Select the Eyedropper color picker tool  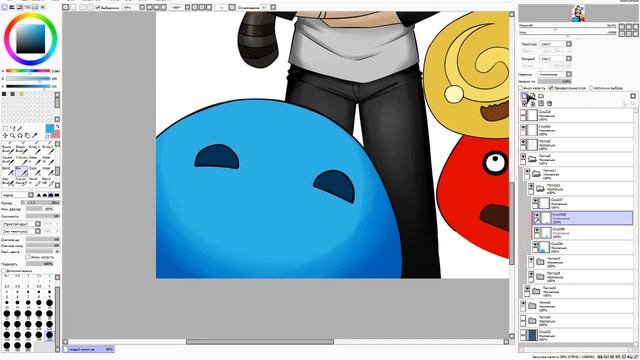coord(35,136)
